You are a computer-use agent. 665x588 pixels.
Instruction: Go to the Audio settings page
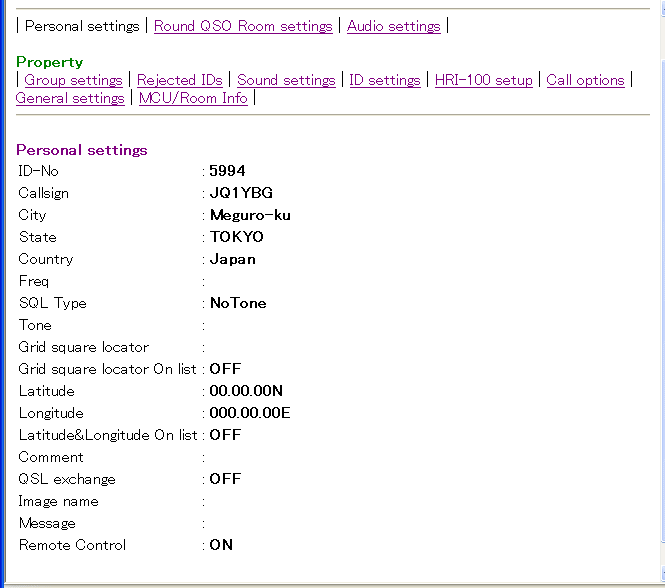click(393, 26)
